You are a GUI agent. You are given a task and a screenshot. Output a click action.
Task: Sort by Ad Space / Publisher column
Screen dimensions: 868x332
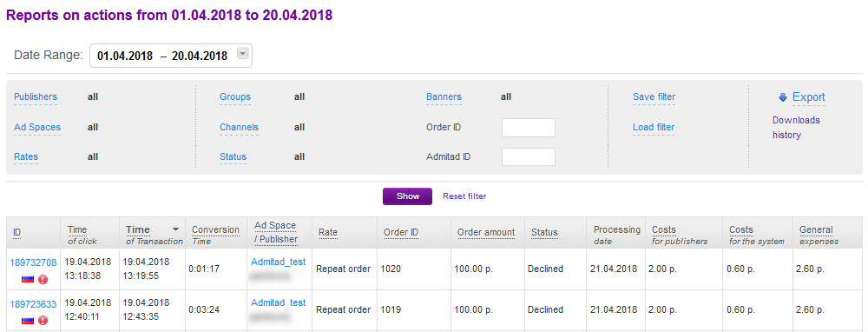(x=276, y=232)
